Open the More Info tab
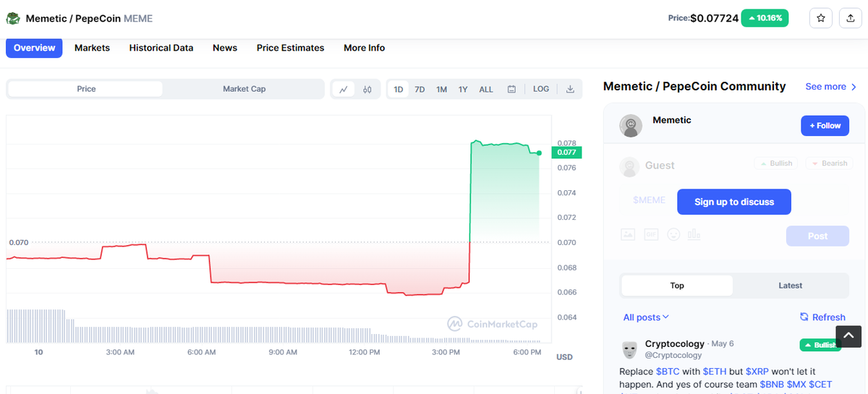 click(x=364, y=48)
